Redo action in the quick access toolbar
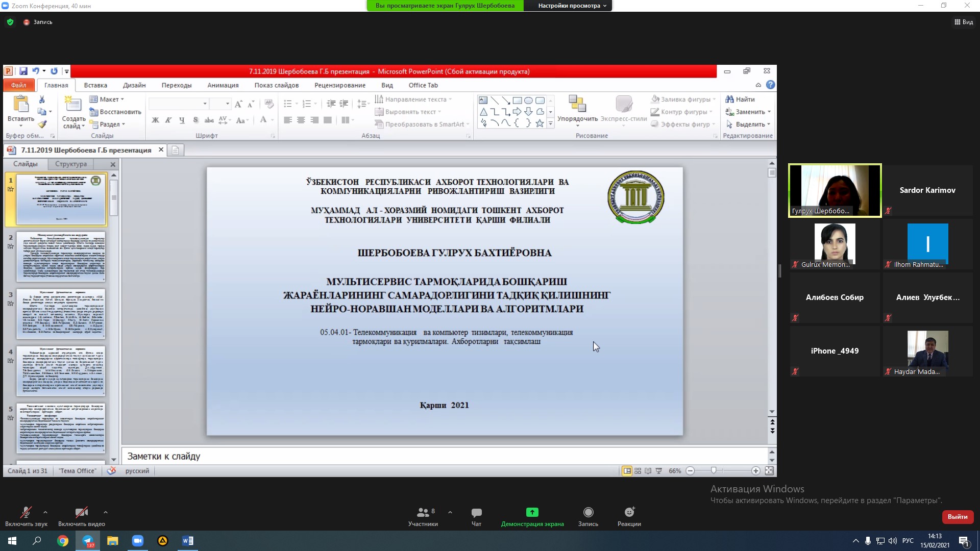 [54, 71]
